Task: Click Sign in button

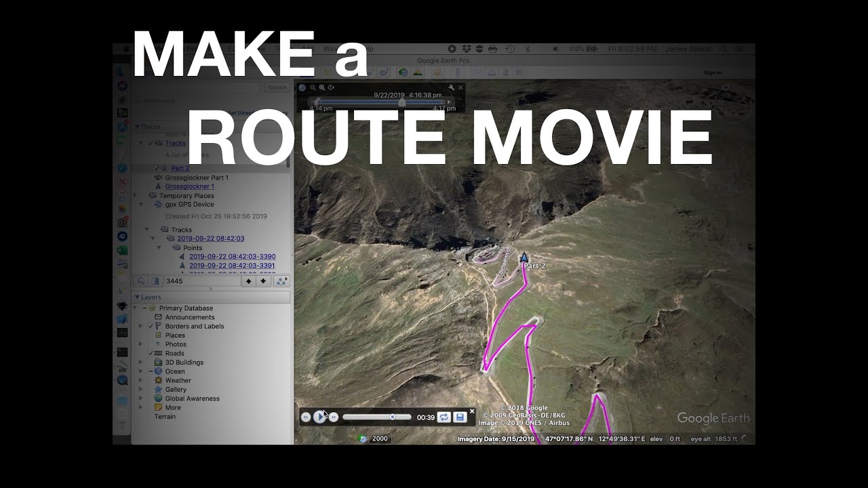Action: tap(713, 73)
